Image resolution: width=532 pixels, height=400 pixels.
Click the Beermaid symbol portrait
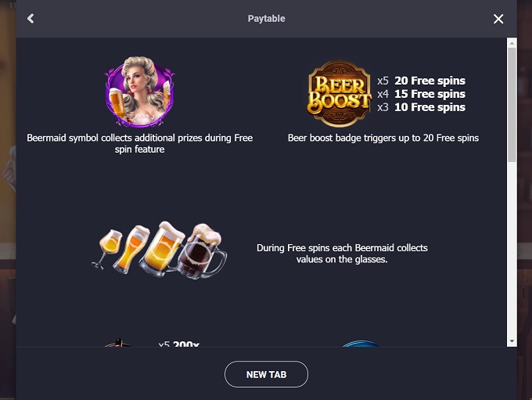click(139, 92)
